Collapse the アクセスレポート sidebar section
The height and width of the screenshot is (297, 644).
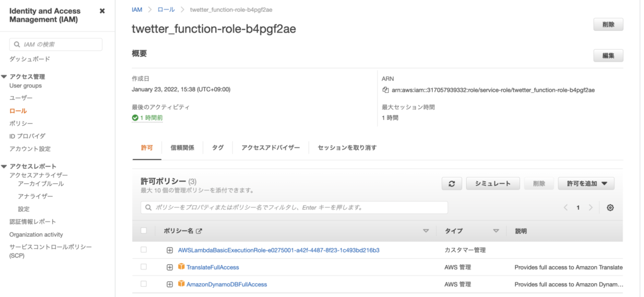coord(4,166)
